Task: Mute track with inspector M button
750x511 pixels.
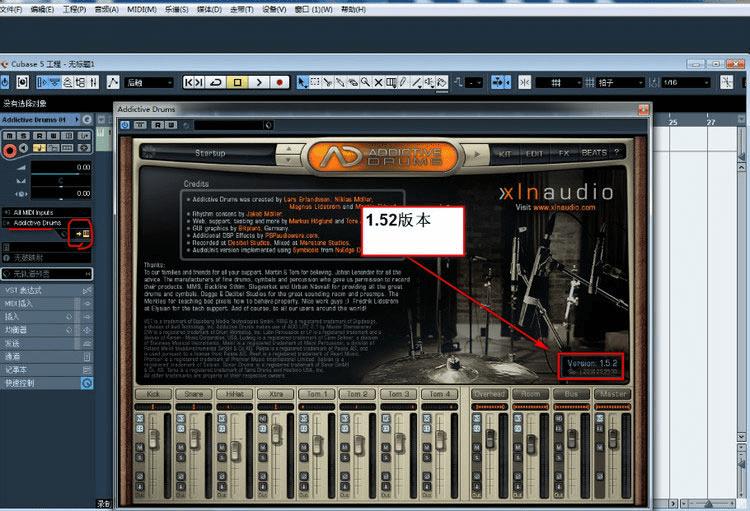Action: coord(10,136)
